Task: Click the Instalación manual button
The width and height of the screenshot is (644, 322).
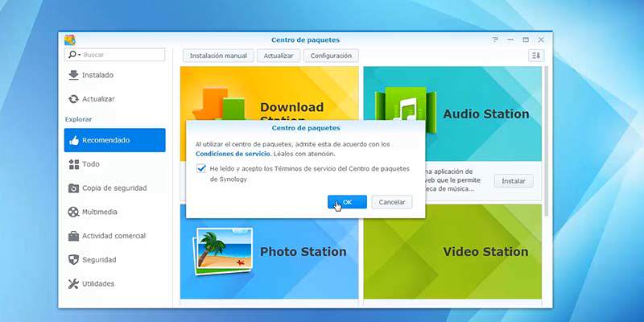Action: (x=218, y=56)
